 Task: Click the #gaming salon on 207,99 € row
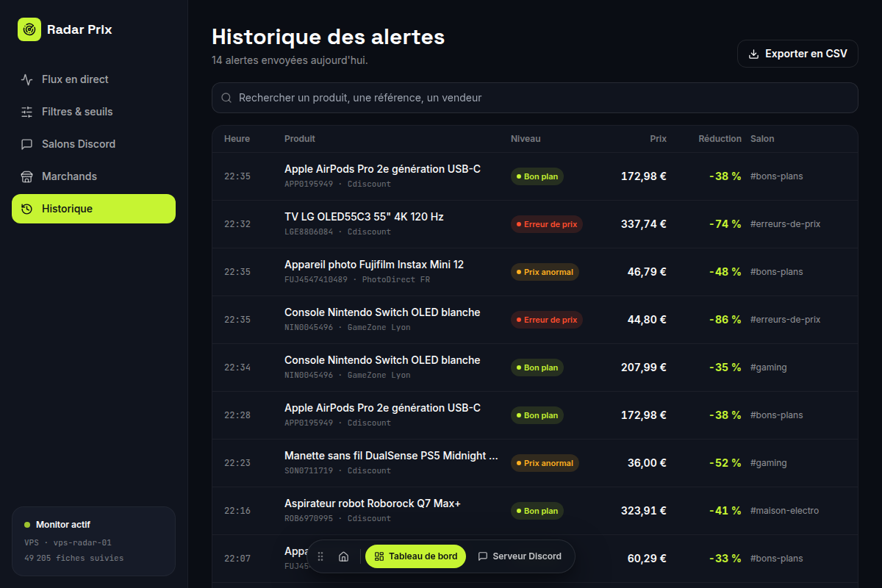click(x=769, y=367)
